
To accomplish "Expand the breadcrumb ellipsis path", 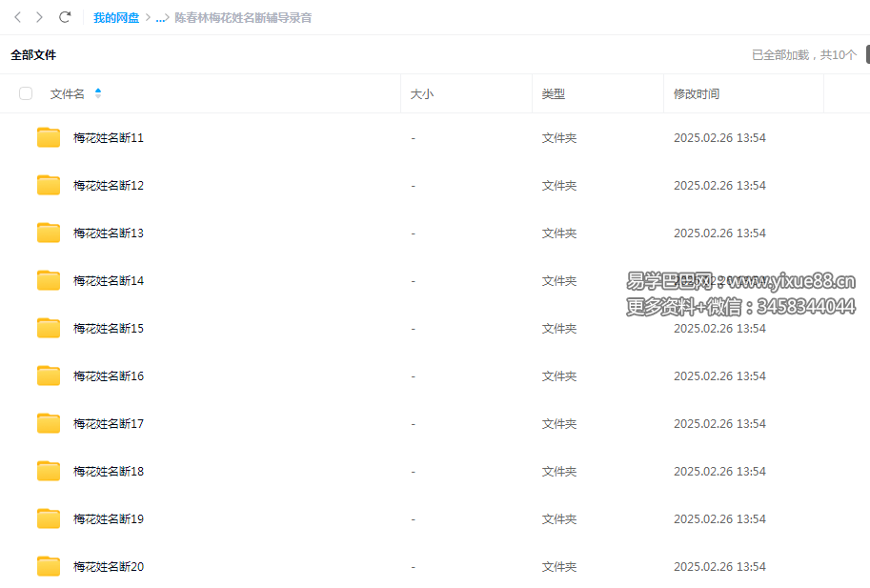I will tap(160, 18).
